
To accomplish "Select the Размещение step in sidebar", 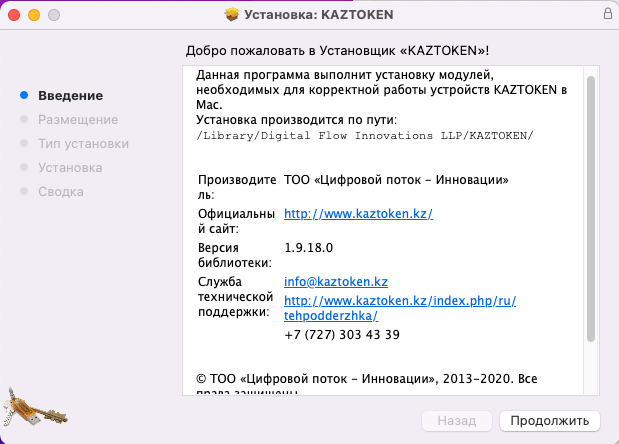I will pyautogui.click(x=78, y=120).
